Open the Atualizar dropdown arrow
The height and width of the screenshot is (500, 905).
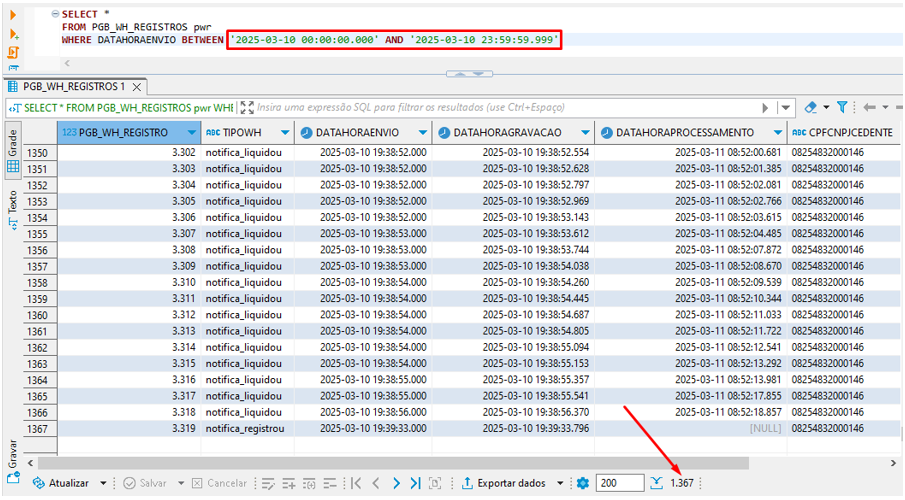[x=103, y=483]
